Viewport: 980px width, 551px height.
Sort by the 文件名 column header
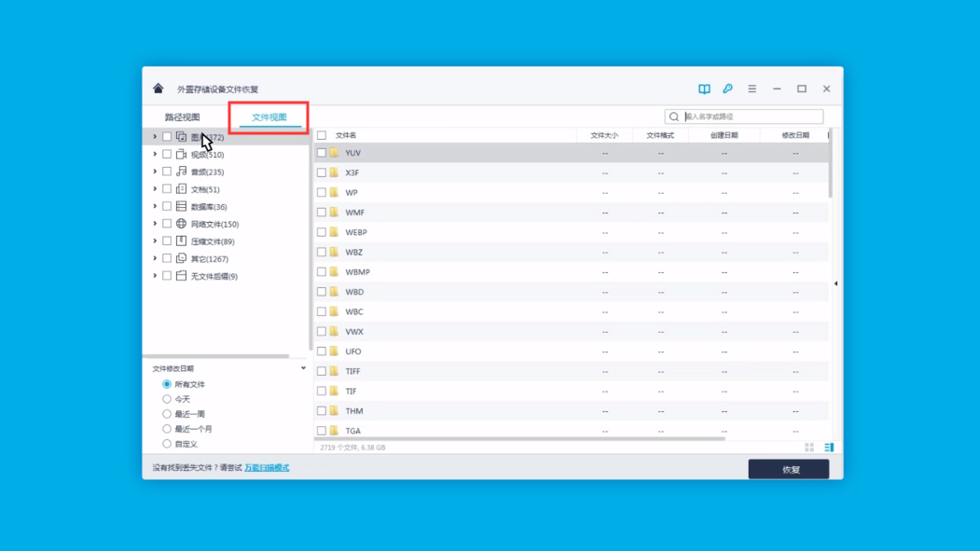(x=346, y=135)
